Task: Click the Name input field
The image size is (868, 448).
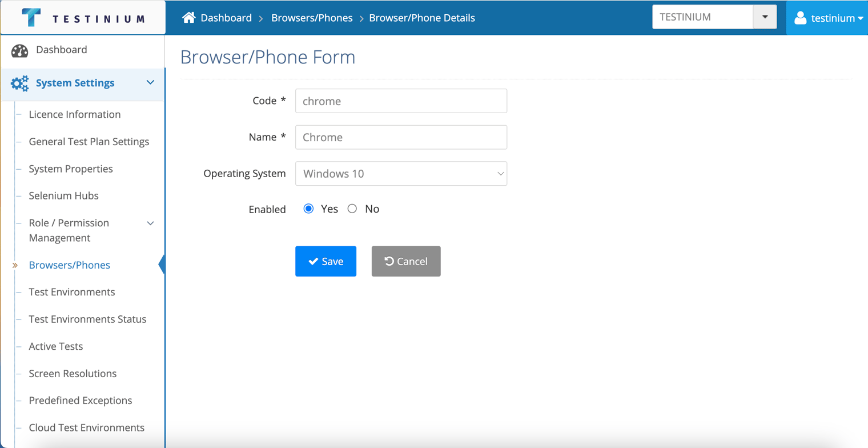Action: pyautogui.click(x=401, y=137)
